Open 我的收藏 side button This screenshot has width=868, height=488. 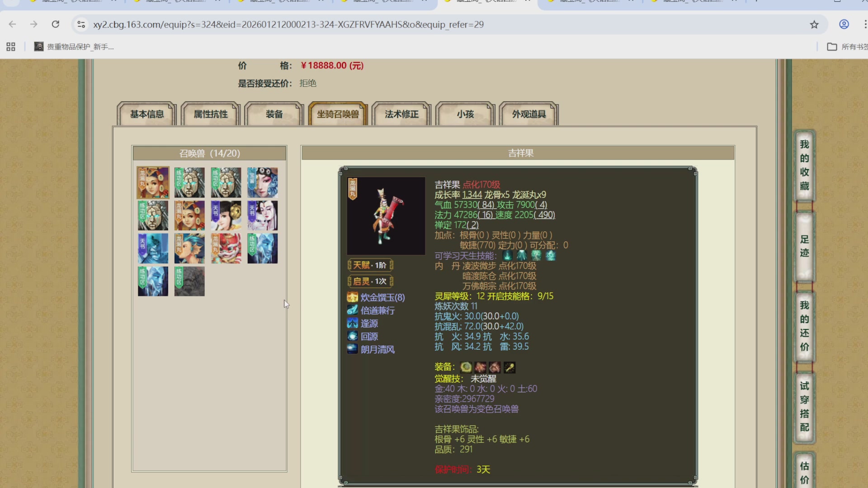pyautogui.click(x=804, y=165)
